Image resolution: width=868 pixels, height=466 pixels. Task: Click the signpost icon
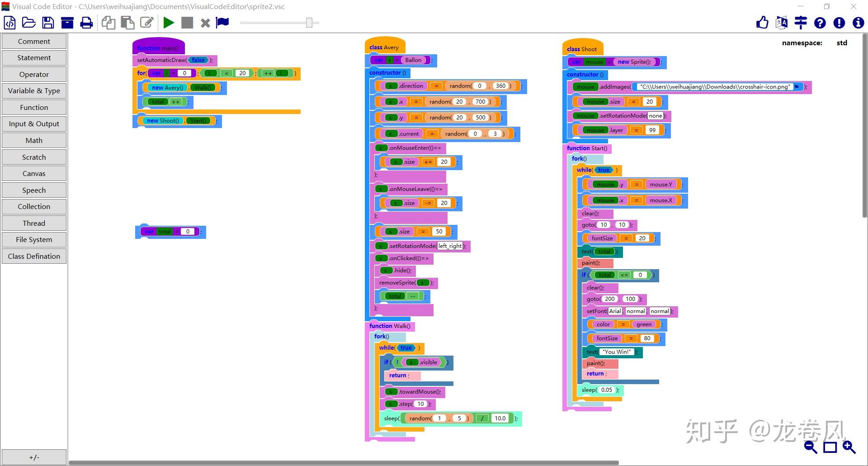[801, 23]
